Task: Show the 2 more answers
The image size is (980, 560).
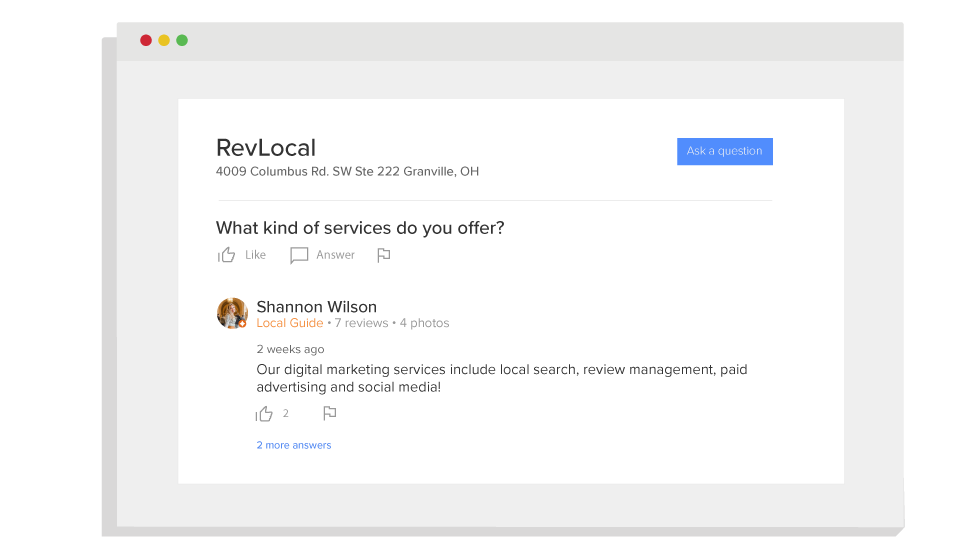Action: pos(294,445)
